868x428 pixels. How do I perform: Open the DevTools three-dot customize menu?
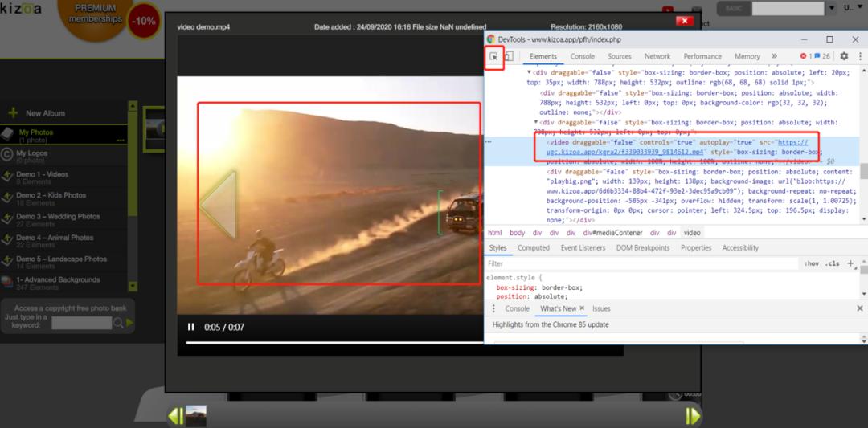(x=858, y=56)
